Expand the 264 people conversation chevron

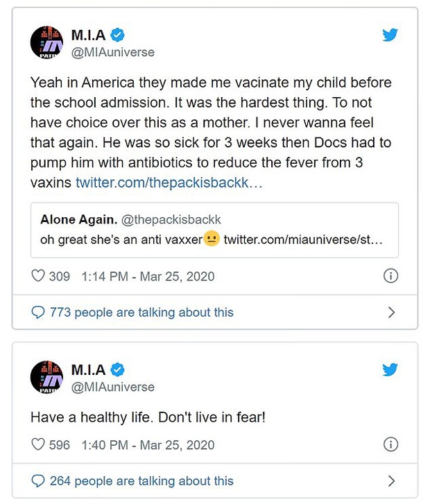click(391, 481)
